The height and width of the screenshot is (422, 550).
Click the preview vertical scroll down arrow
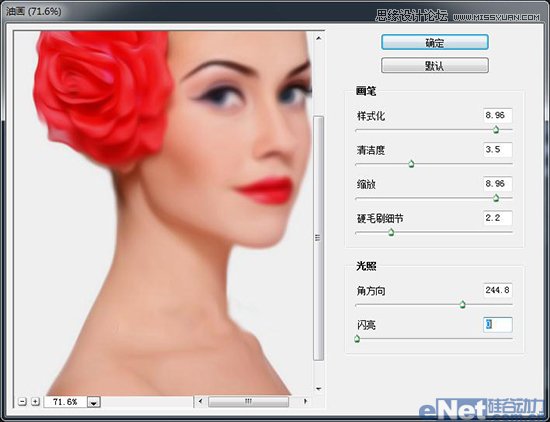click(318, 389)
